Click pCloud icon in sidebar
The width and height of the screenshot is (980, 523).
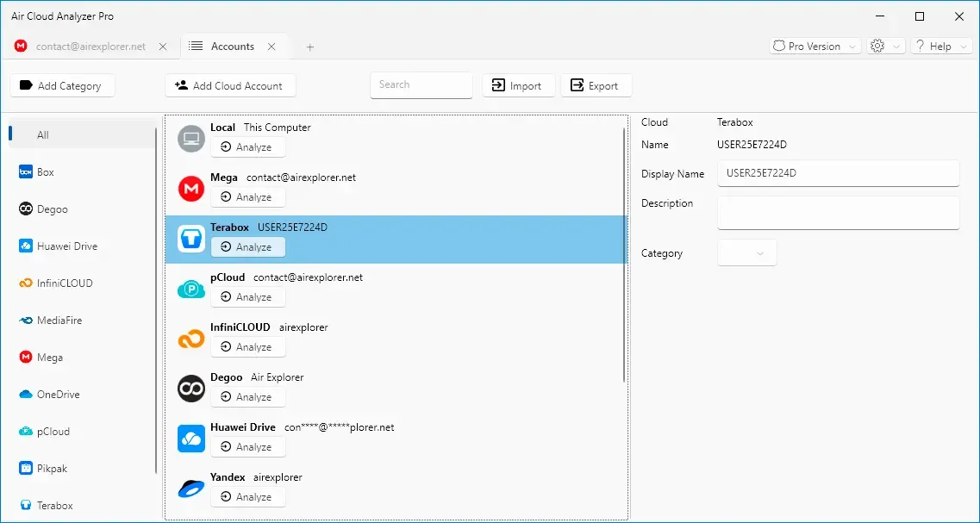tap(26, 432)
